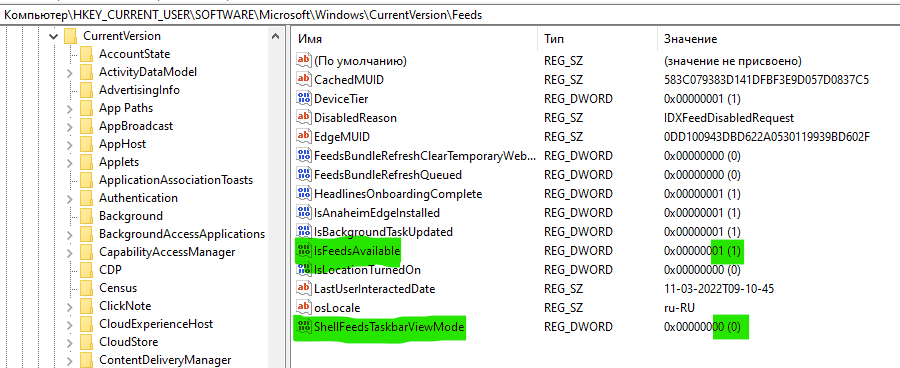This screenshot has width=900, height=368.
Task: Open the AdvertisingInfo key
Action: pos(139,90)
